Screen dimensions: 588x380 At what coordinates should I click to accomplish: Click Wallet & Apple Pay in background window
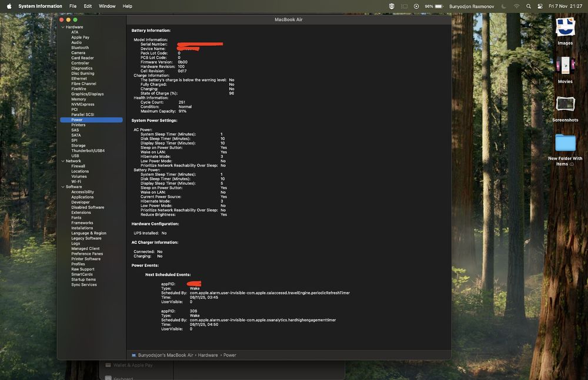coord(133,365)
